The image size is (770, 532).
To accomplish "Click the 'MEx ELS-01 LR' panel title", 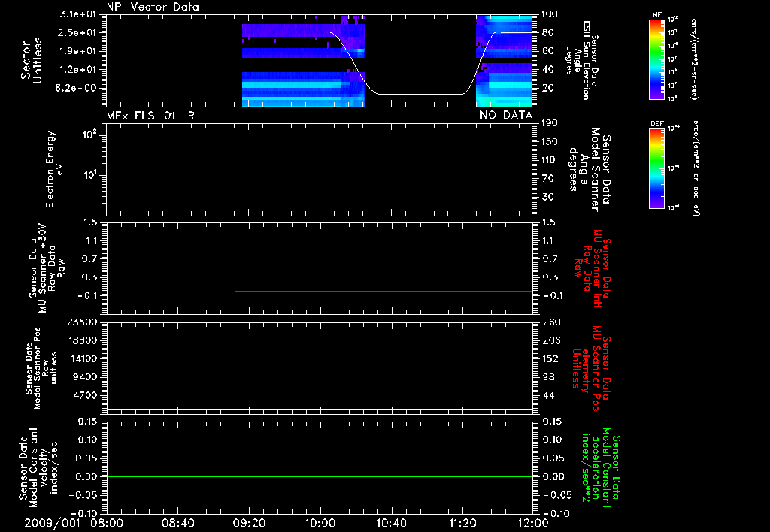I will pos(150,116).
